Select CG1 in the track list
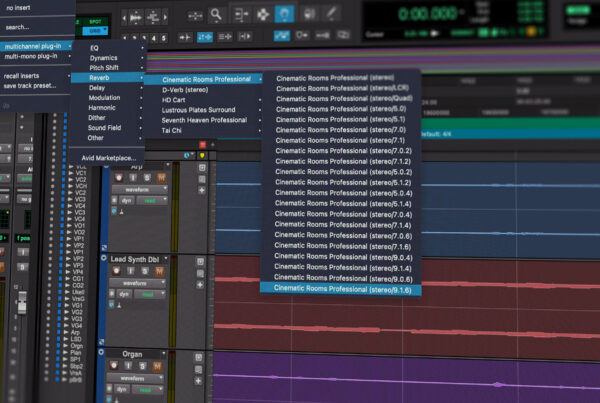The height and width of the screenshot is (403, 600). pos(78,279)
